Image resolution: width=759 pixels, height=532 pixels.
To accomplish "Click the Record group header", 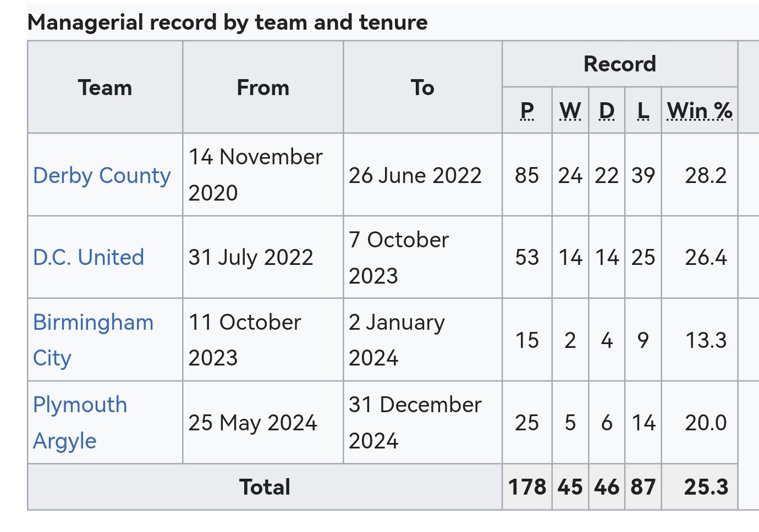I will click(x=620, y=64).
